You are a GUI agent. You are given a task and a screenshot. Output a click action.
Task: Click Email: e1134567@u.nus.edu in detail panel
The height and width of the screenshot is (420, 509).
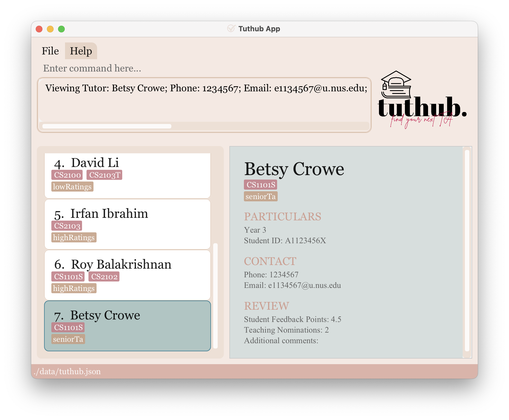(292, 285)
